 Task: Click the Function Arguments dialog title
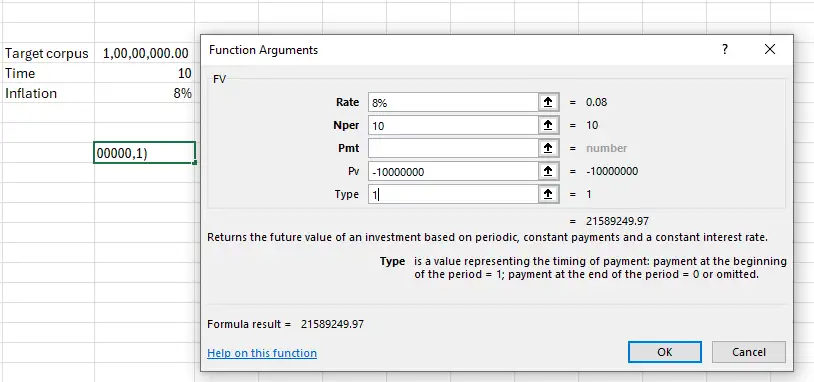(x=263, y=50)
